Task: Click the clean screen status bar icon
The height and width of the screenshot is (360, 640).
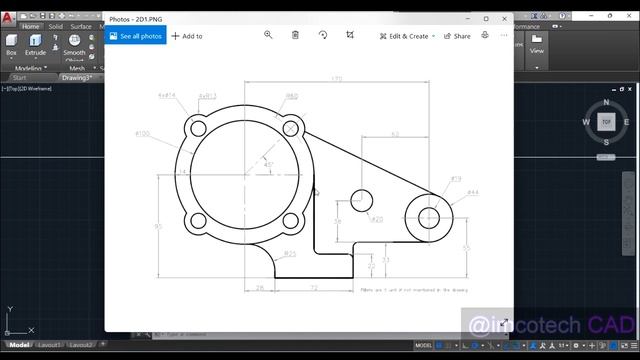Action: click(624, 345)
